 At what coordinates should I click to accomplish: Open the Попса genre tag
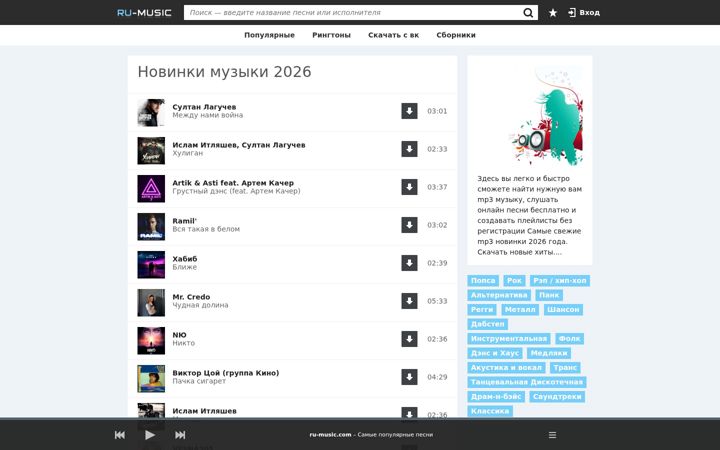[x=483, y=281]
